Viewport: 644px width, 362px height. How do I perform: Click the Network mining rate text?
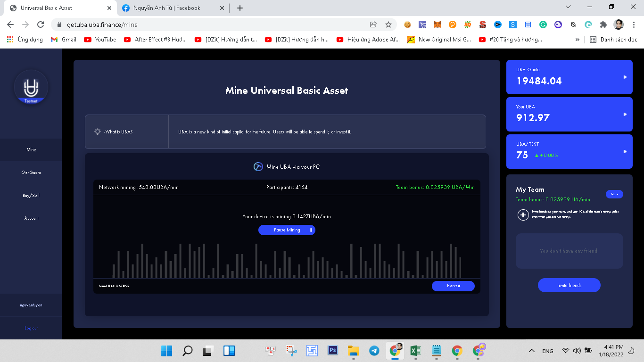pyautogui.click(x=139, y=188)
